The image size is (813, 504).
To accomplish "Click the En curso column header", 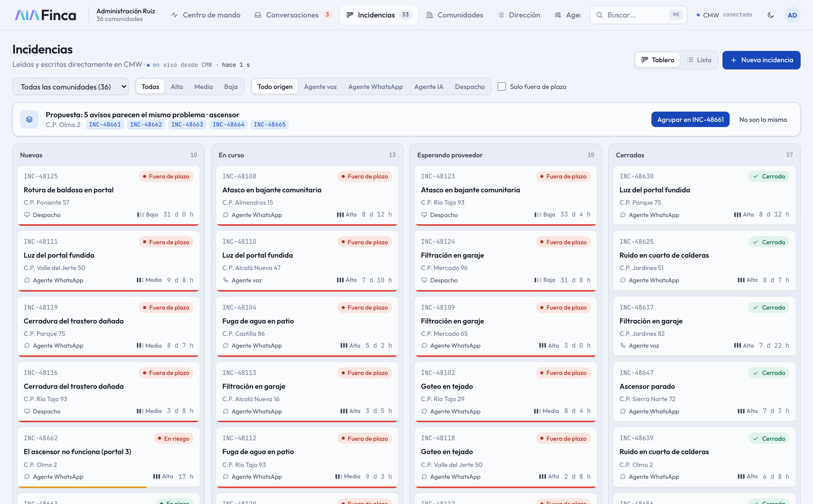I will [231, 155].
